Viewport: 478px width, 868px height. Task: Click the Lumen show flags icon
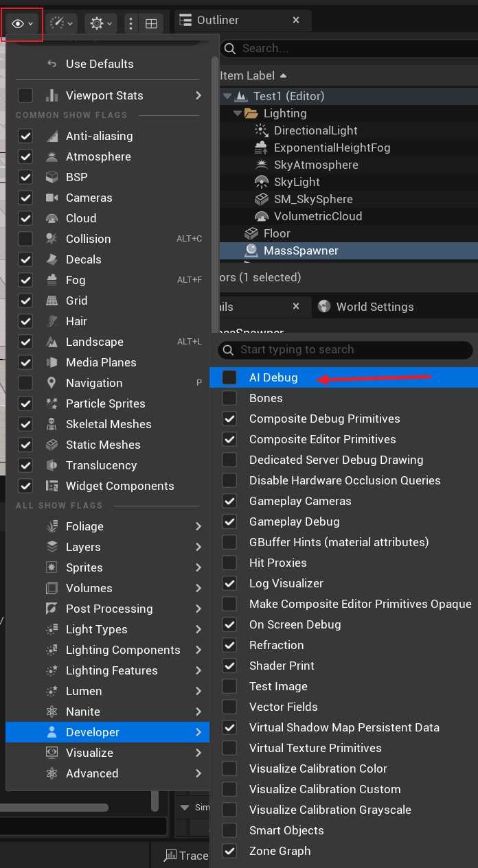click(x=52, y=691)
